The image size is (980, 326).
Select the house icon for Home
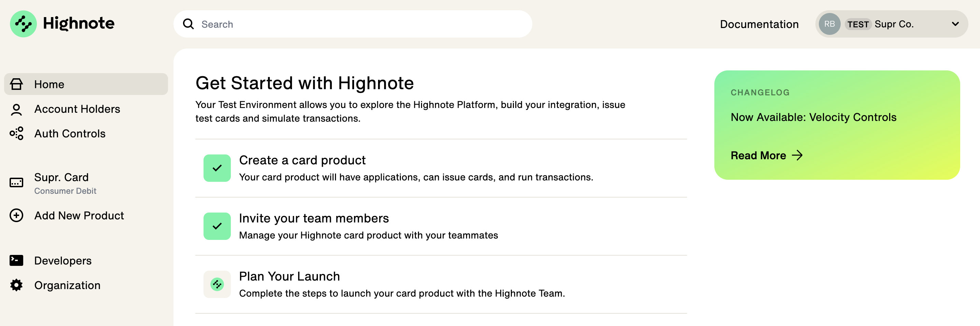[x=16, y=84]
